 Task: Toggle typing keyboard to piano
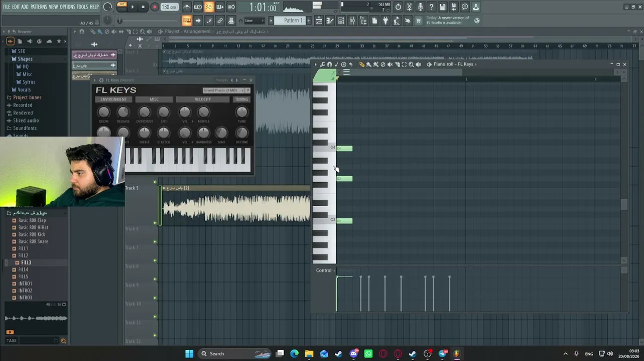[x=187, y=21]
